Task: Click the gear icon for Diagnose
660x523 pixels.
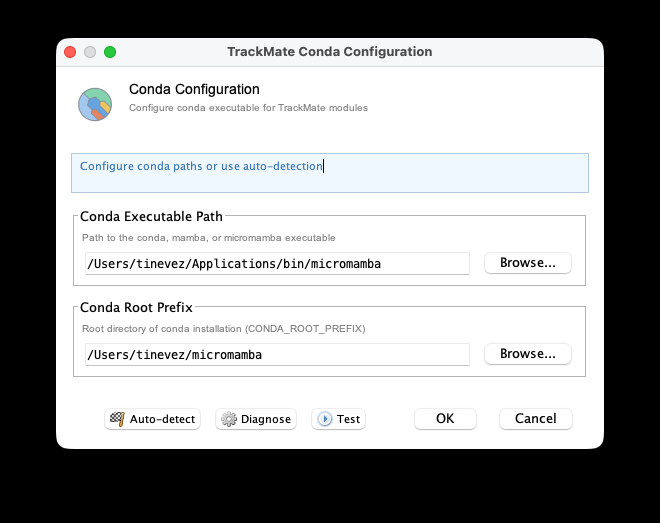Action: tap(229, 420)
